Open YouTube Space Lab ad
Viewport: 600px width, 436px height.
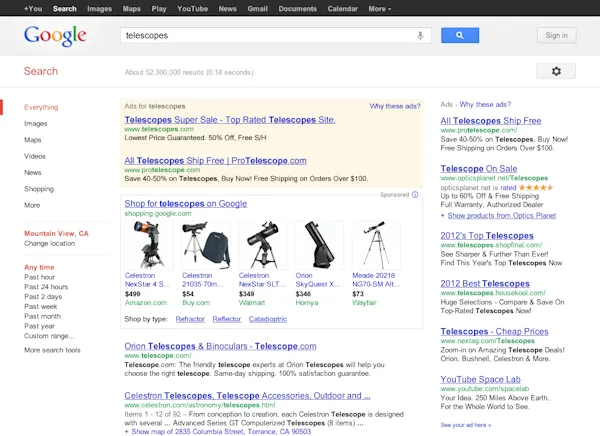click(x=480, y=379)
